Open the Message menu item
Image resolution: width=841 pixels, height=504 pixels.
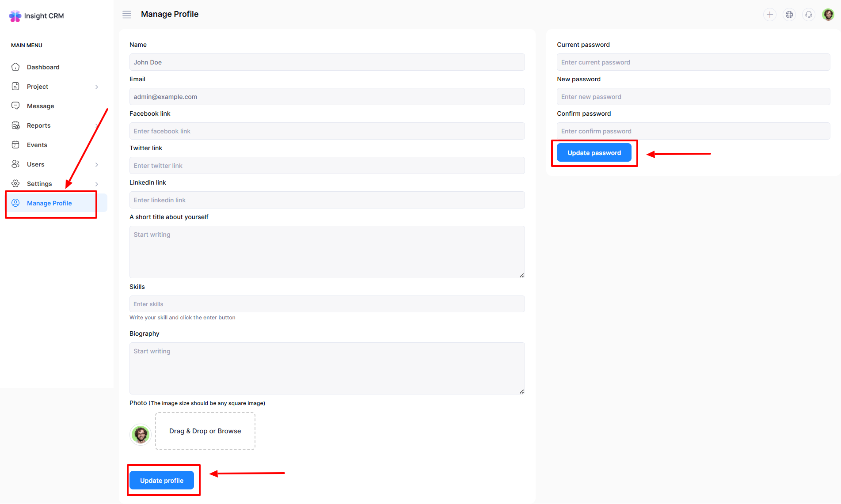point(40,106)
